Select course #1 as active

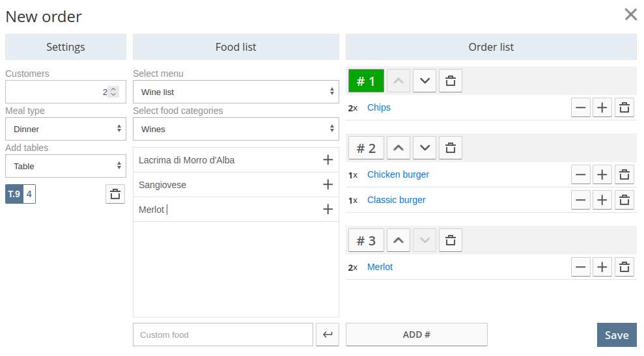(366, 81)
